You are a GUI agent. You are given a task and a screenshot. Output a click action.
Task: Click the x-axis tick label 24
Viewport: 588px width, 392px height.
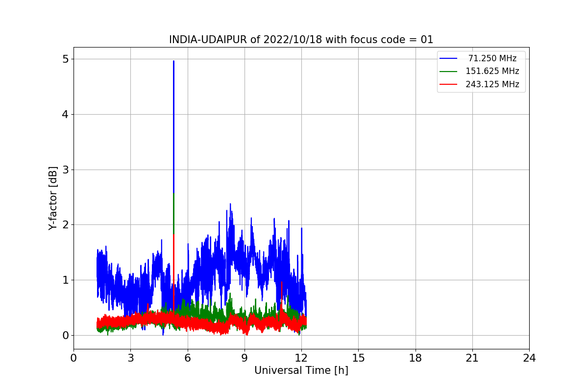pos(529,358)
